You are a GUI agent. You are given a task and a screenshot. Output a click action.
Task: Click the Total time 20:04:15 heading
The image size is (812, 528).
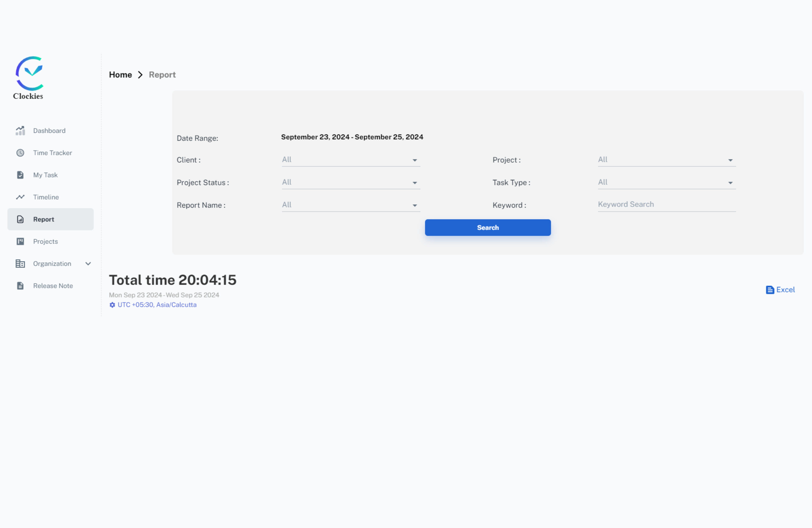point(173,280)
